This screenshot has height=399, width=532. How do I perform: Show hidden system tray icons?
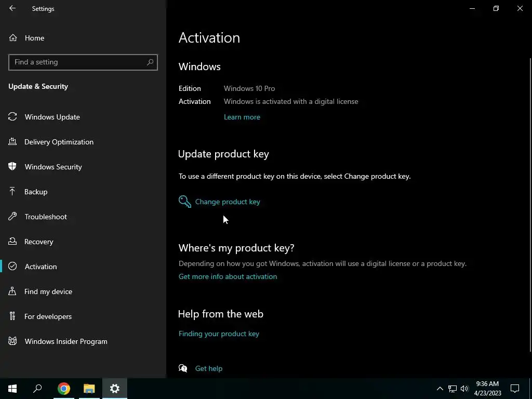440,389
